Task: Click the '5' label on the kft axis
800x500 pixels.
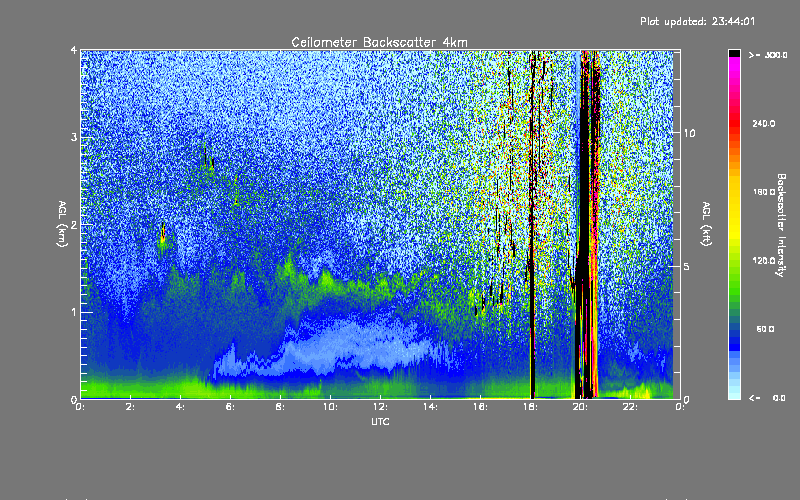Action: pyautogui.click(x=687, y=266)
